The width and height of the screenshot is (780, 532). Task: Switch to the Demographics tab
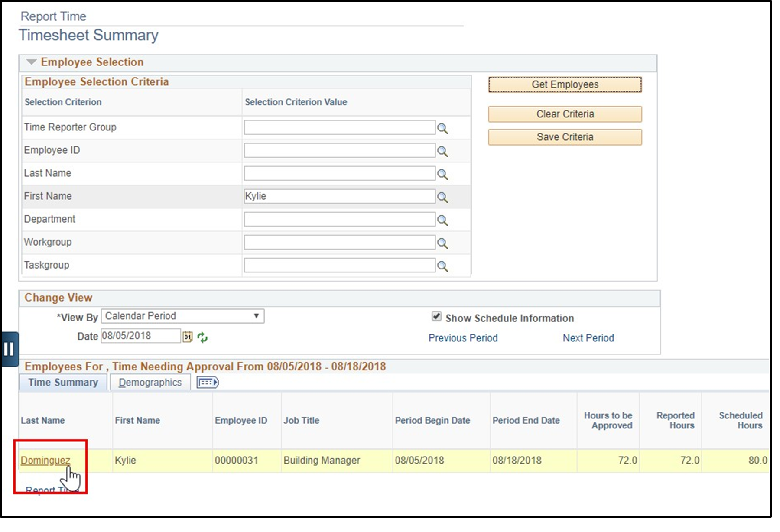150,383
